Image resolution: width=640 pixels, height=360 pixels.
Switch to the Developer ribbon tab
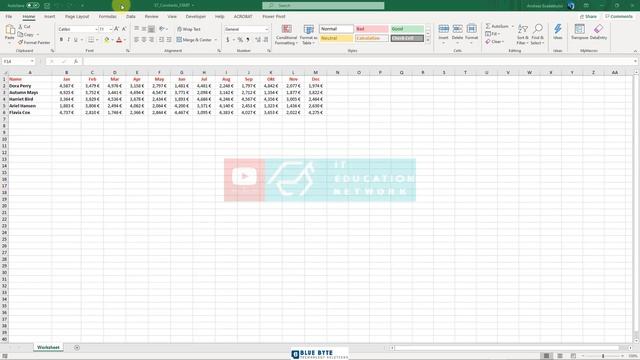coord(196,16)
